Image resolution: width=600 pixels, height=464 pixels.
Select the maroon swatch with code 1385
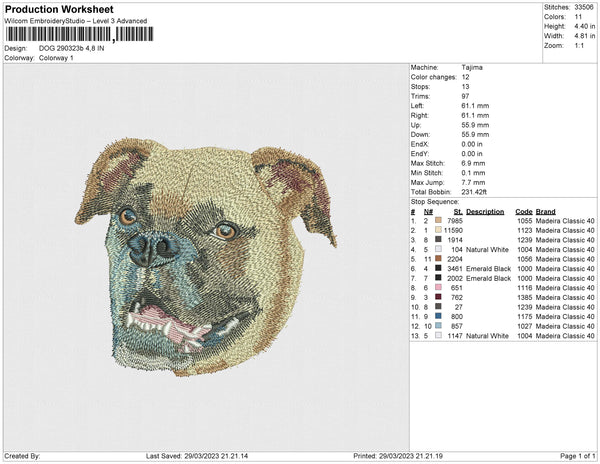[438, 297]
